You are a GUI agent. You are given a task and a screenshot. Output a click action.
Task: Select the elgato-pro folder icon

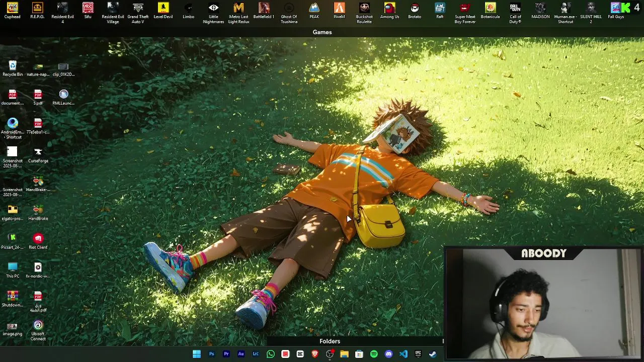click(x=13, y=213)
